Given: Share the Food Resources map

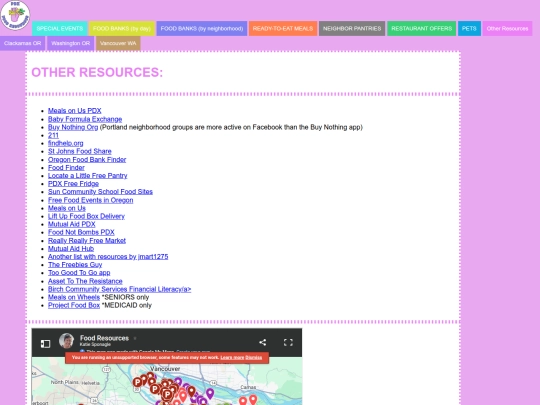Looking at the screenshot, I should click(x=262, y=342).
